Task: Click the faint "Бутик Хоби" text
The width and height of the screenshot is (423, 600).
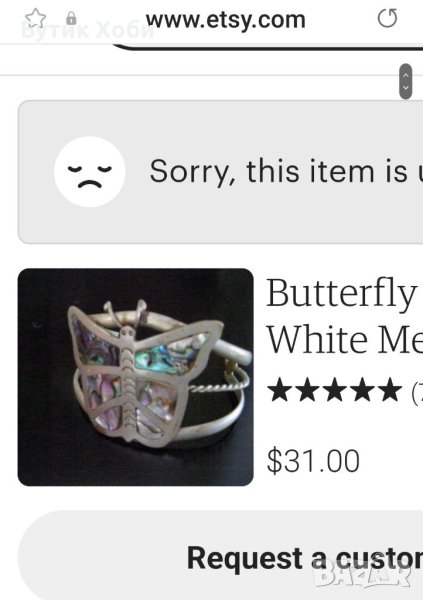Action: pos(87,30)
